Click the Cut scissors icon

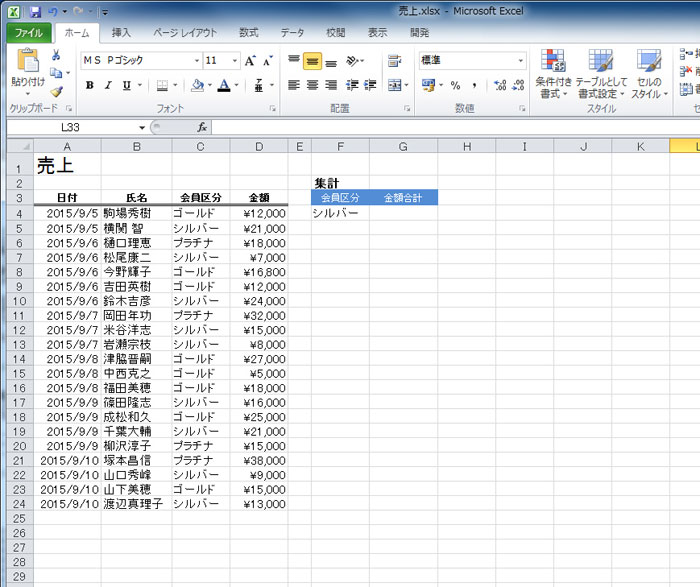pyautogui.click(x=56, y=55)
